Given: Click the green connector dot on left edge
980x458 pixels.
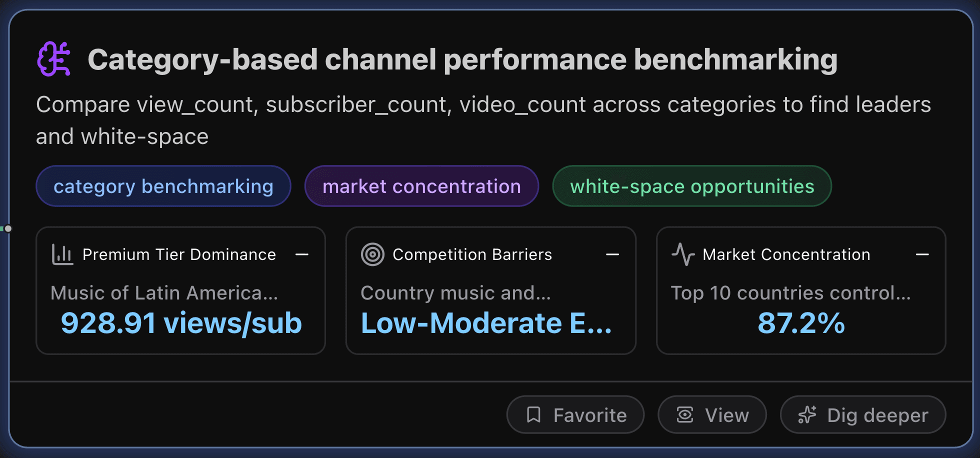Looking at the screenshot, I should pos(8,228).
